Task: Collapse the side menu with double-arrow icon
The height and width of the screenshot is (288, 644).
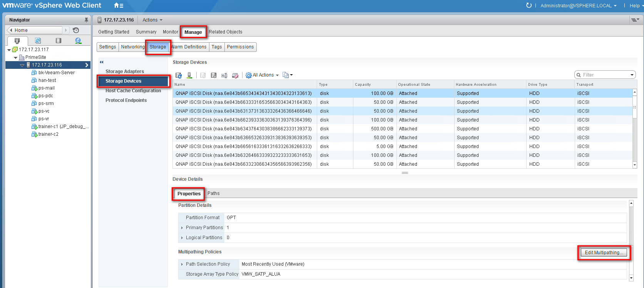Action: [x=102, y=62]
